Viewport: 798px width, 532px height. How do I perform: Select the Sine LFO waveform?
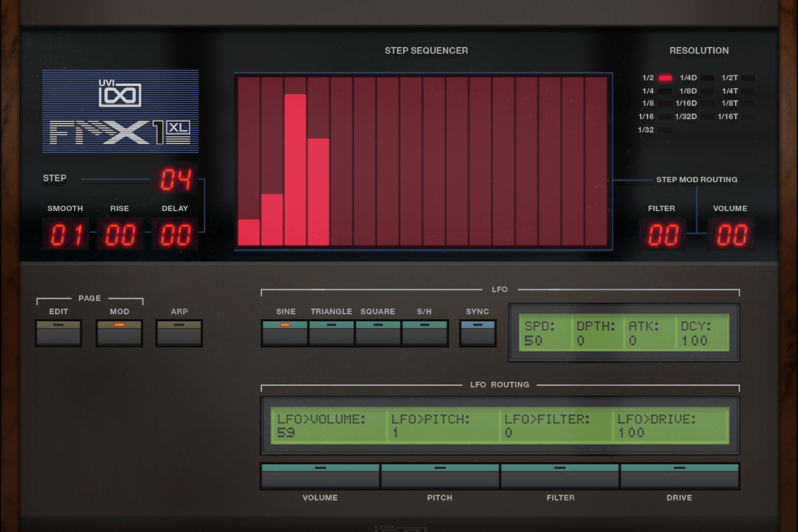point(286,333)
